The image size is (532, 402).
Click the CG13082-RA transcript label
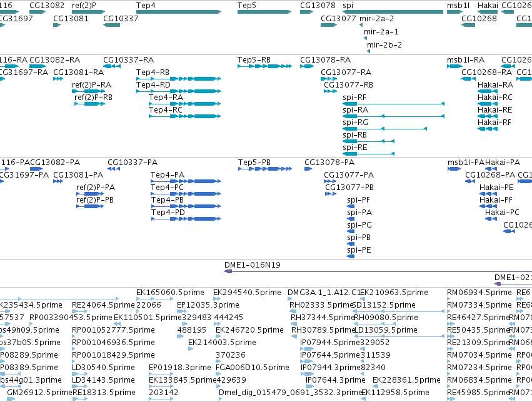[x=54, y=60]
